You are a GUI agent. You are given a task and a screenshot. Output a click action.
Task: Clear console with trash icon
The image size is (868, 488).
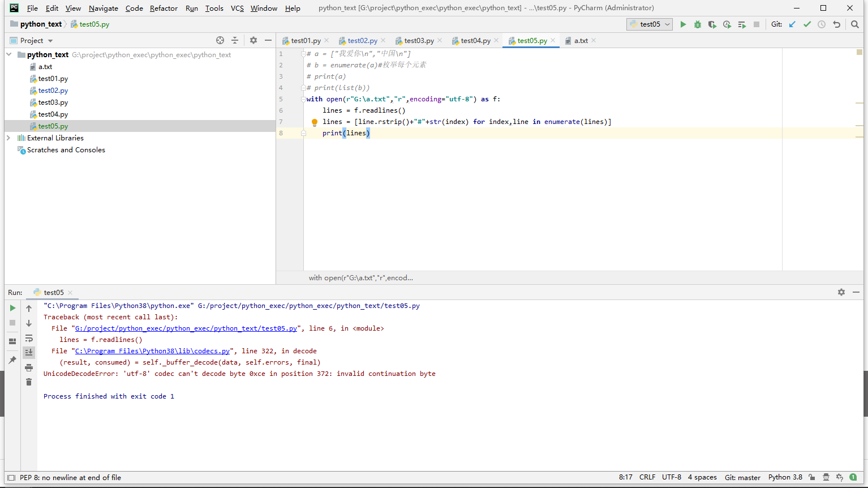coord(29,382)
